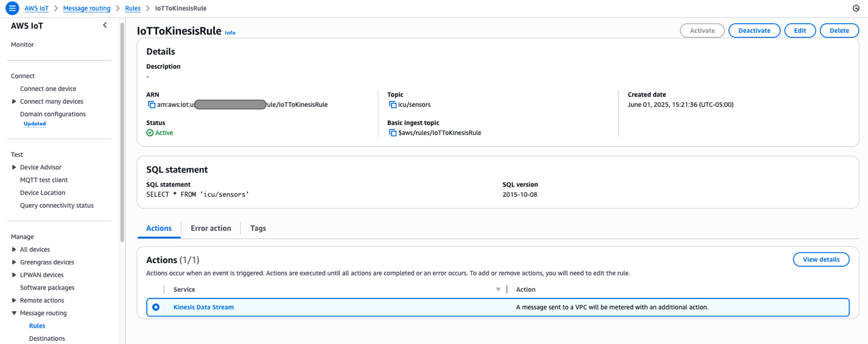Click the top-right console settings icon
The height and width of the screenshot is (344, 868).
[x=856, y=9]
